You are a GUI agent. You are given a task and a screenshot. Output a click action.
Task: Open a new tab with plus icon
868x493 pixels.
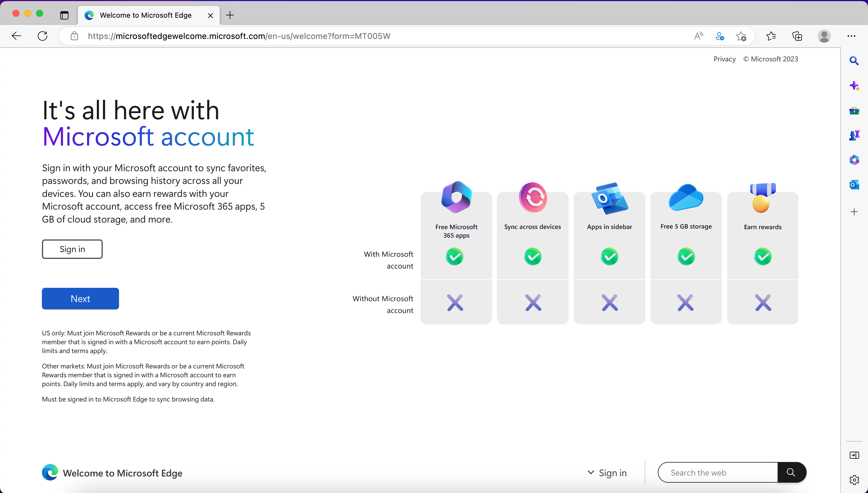pos(230,15)
